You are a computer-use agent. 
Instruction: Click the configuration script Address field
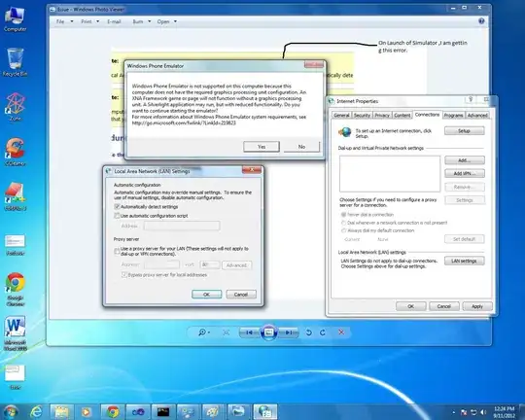click(182, 226)
